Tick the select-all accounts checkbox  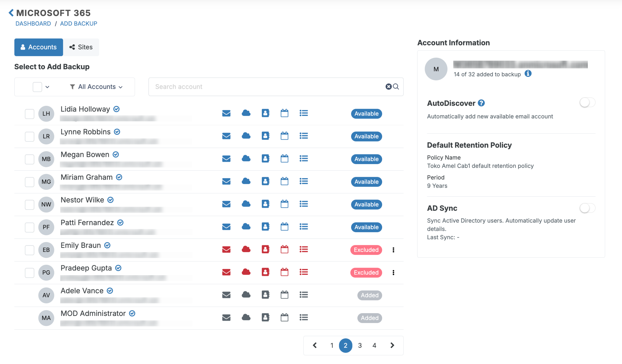click(x=37, y=87)
